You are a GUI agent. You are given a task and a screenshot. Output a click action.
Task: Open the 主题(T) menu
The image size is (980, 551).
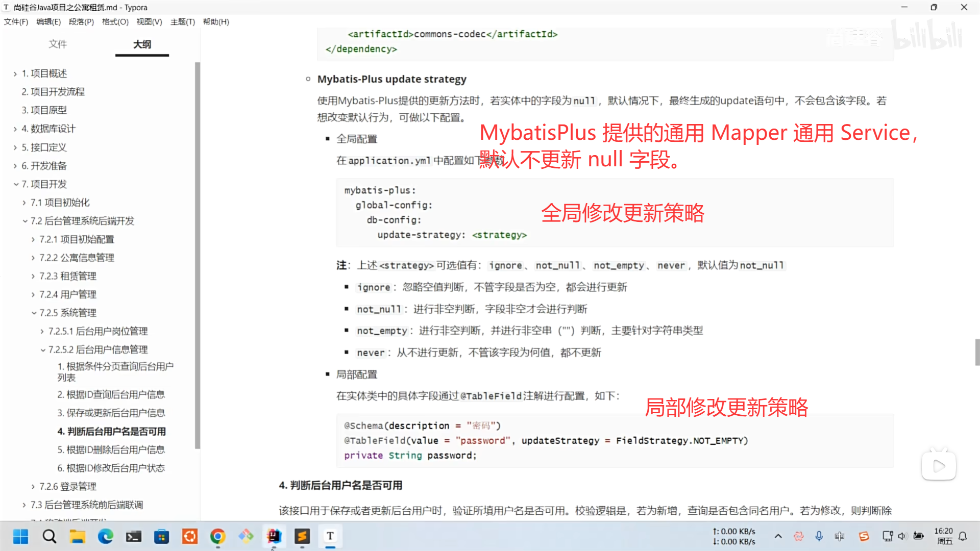pyautogui.click(x=182, y=22)
